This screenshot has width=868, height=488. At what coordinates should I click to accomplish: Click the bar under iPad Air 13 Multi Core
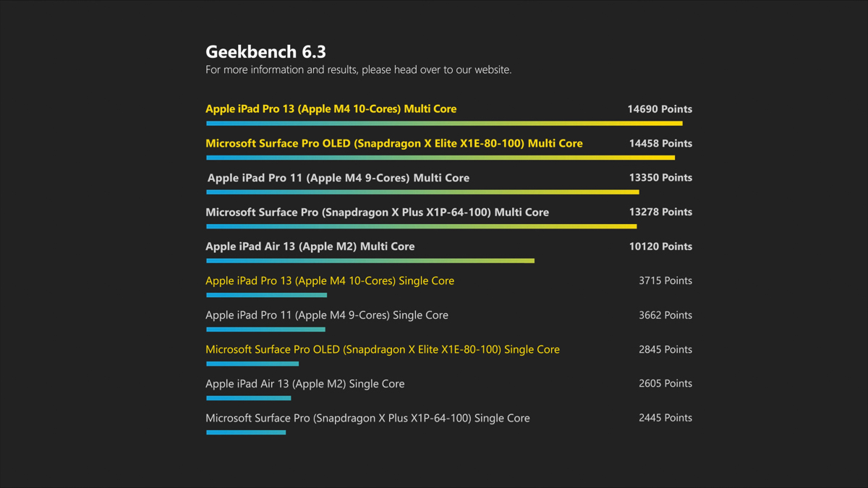[370, 261]
